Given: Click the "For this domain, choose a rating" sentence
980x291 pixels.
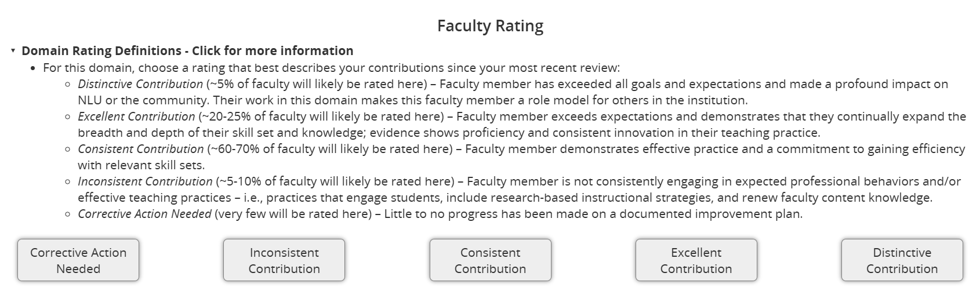Looking at the screenshot, I should (331, 68).
